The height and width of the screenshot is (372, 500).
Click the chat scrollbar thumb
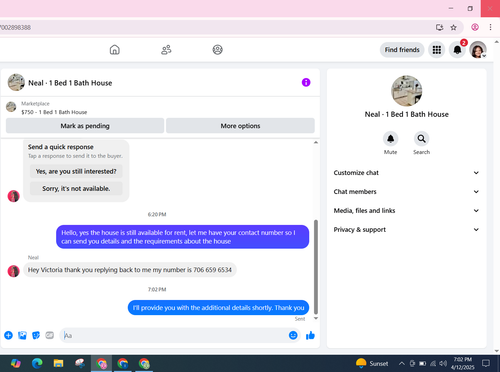[x=316, y=267]
